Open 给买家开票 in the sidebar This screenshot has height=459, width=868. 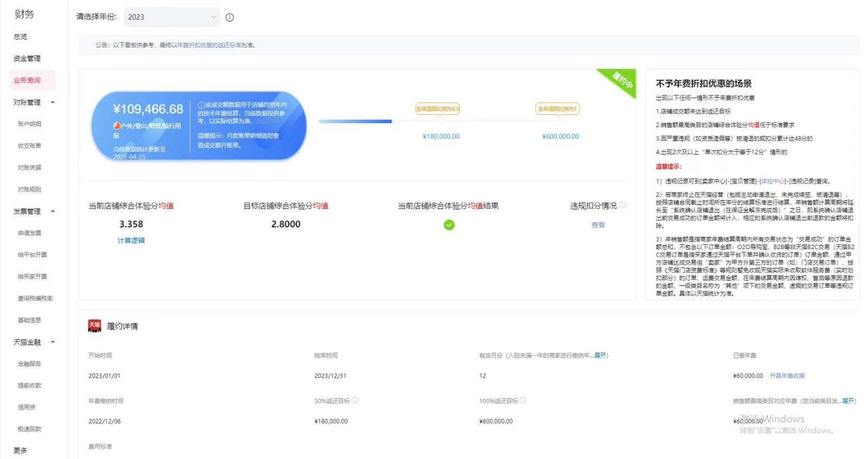click(x=33, y=276)
